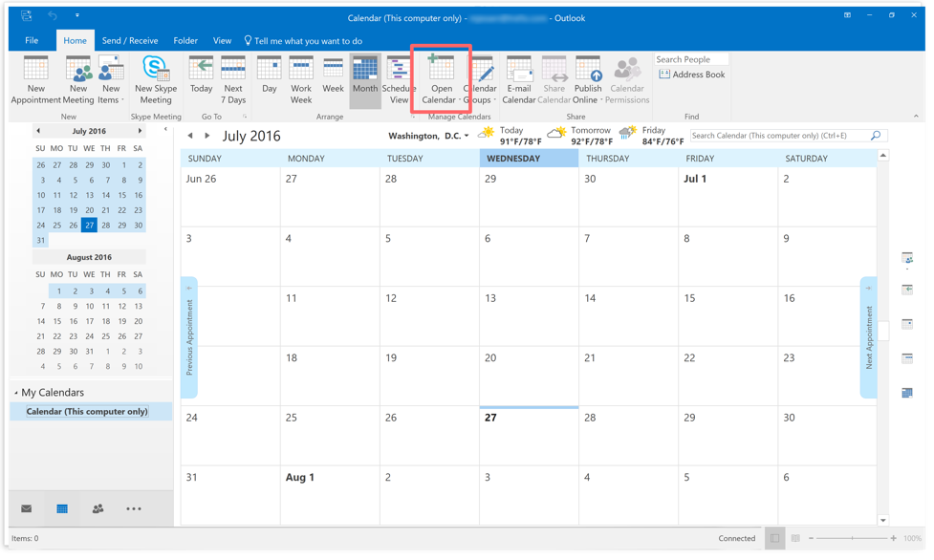Go forward a month in date navigator
The width and height of the screenshot is (934, 560).
[140, 131]
